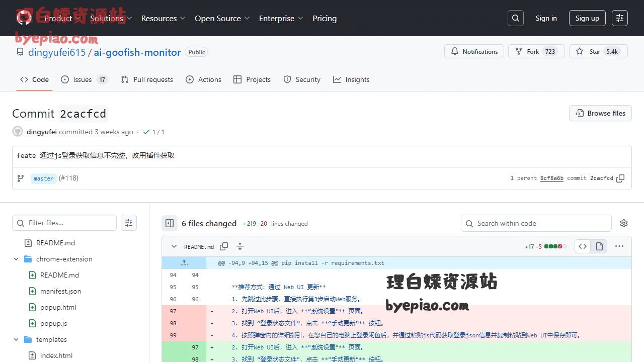View the Insights tab

(351, 79)
